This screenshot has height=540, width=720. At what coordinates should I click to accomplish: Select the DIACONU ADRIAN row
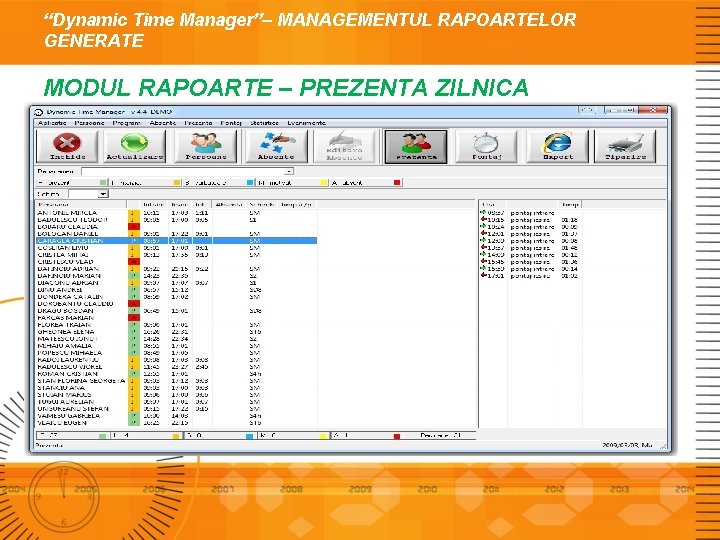[x=176, y=283]
